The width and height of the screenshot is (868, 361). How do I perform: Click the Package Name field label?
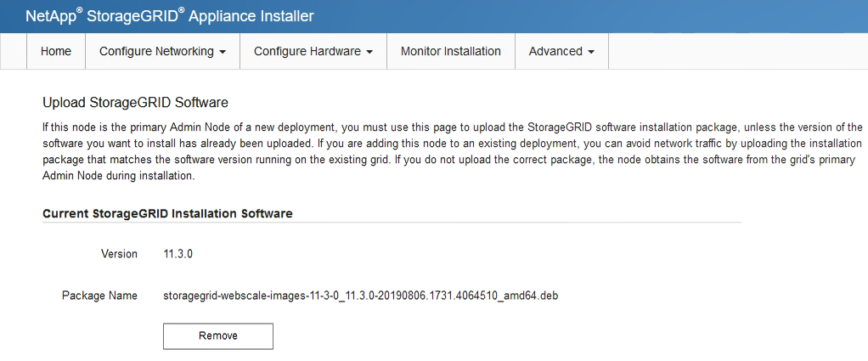click(99, 296)
